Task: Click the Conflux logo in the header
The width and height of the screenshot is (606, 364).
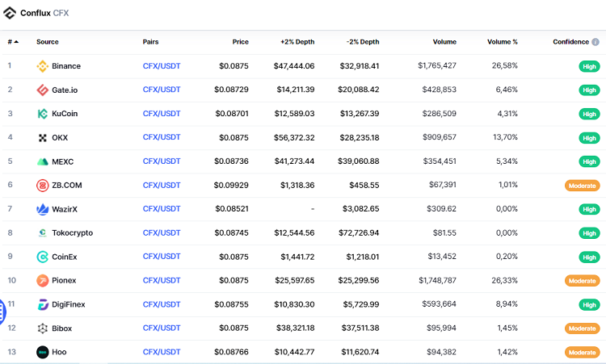Action: 10,13
